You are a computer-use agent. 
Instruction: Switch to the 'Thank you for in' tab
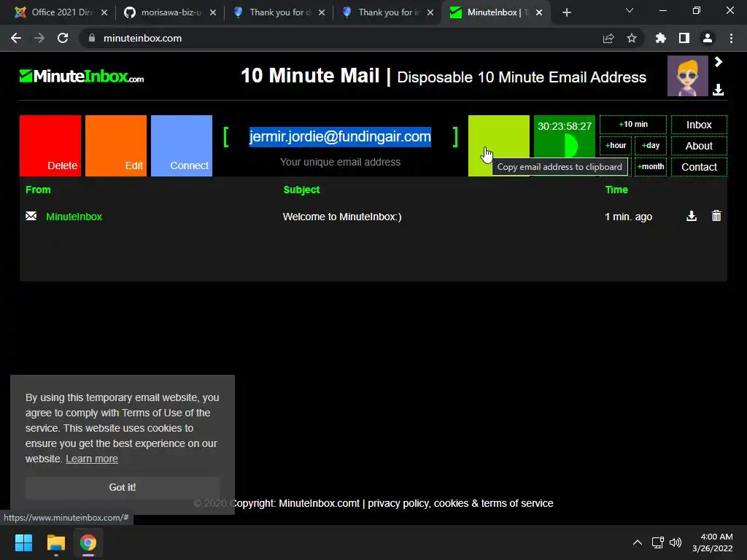coord(387,12)
